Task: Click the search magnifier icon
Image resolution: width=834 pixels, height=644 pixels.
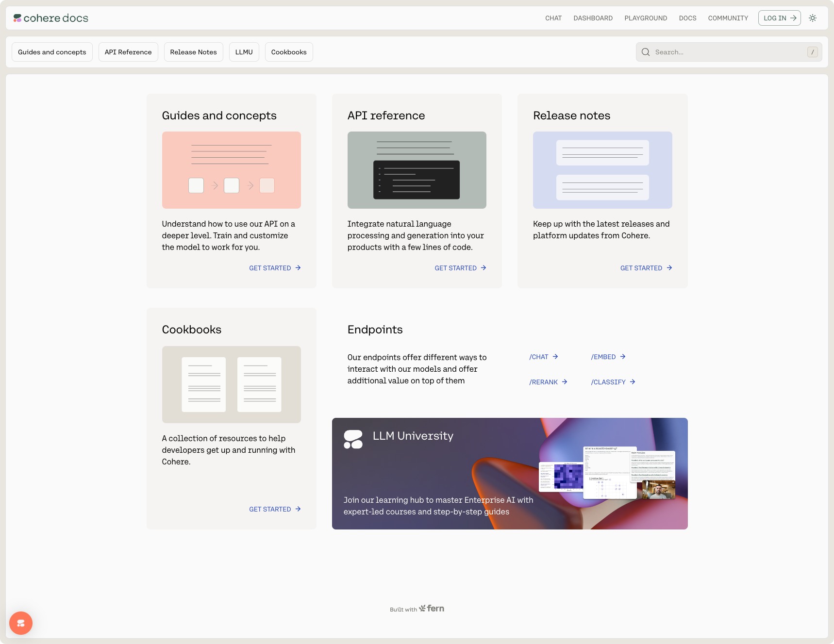Action: pyautogui.click(x=645, y=52)
